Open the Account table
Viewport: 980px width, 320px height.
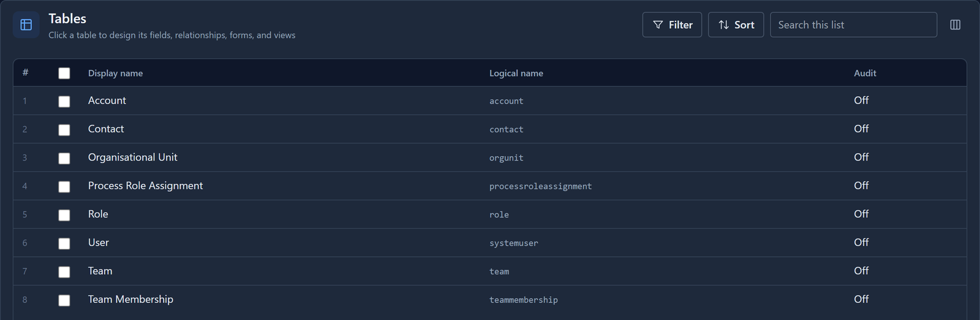point(489,101)
